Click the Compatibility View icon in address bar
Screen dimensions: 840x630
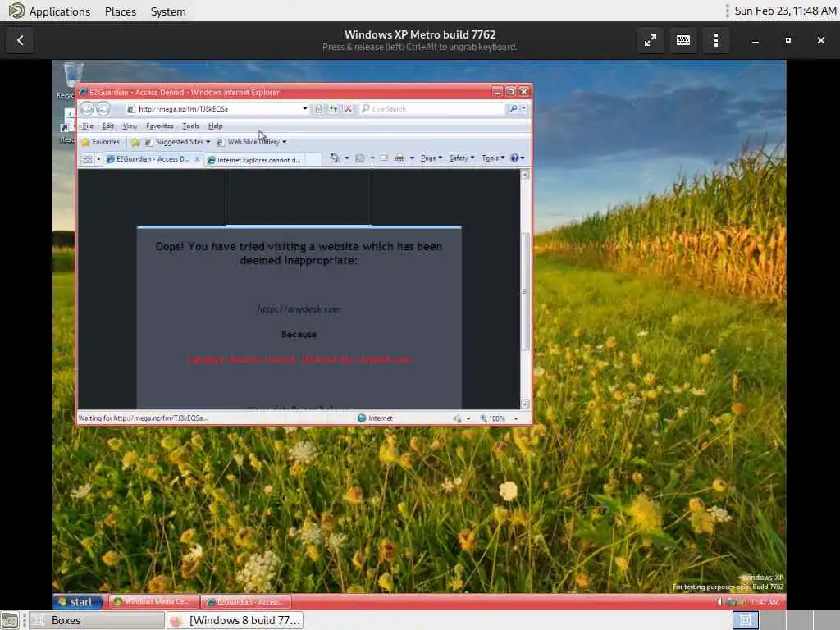[x=318, y=109]
